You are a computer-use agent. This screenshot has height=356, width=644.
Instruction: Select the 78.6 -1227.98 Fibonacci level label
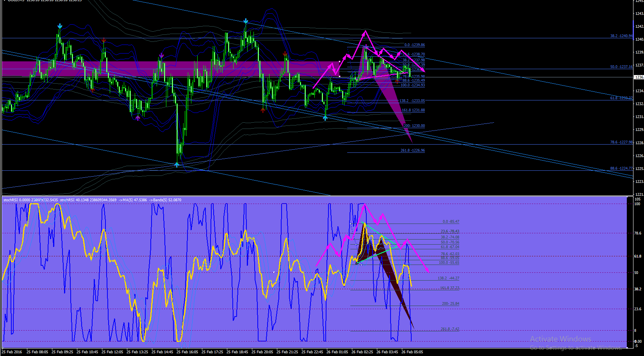click(621, 142)
